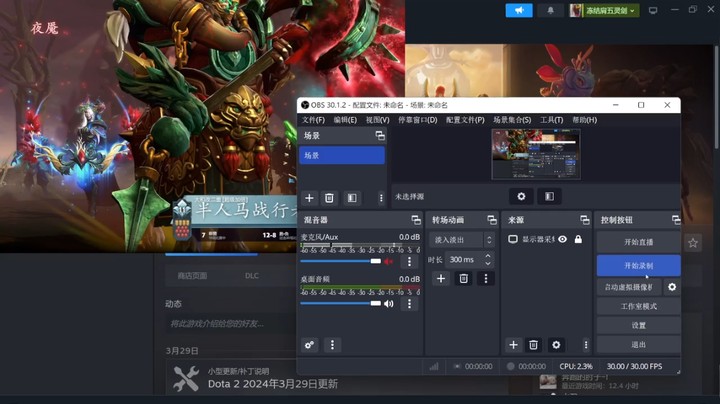Open source filters icon next to properties gear

549,196
